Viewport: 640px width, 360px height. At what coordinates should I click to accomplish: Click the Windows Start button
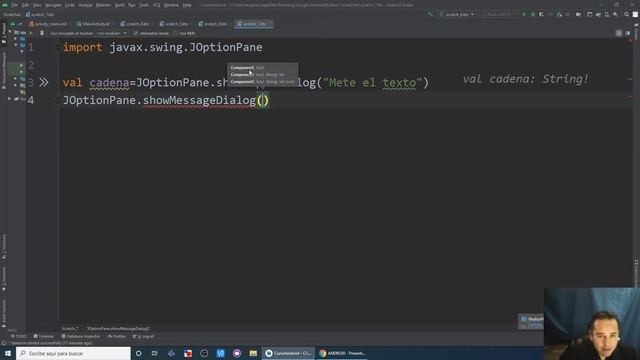click(8, 353)
